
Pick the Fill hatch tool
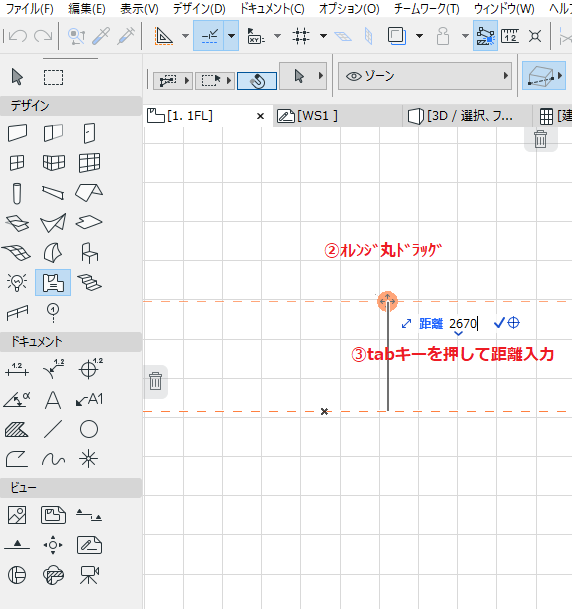click(16, 430)
